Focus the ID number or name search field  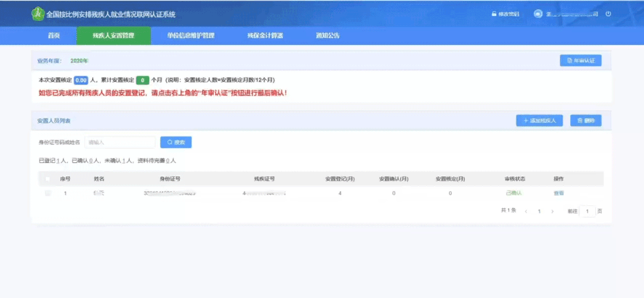tap(119, 142)
